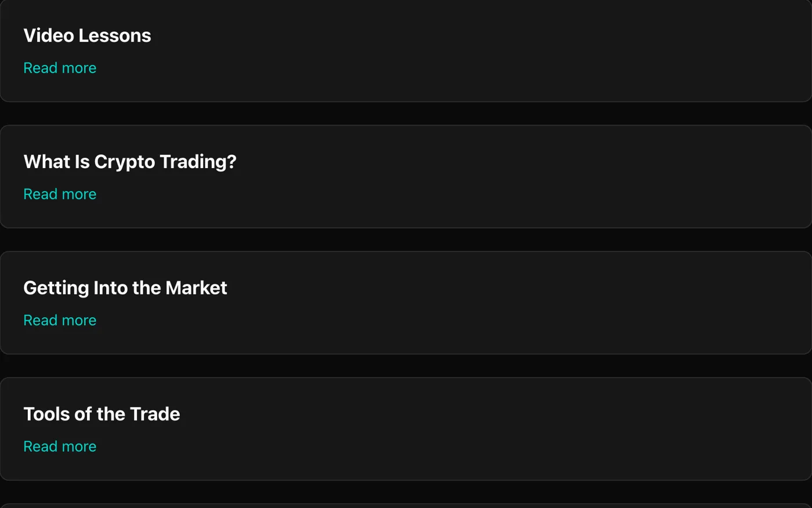The image size is (812, 508).
Task: Click blank space inside What Is Crypto Trading? card
Action: click(x=464, y=177)
